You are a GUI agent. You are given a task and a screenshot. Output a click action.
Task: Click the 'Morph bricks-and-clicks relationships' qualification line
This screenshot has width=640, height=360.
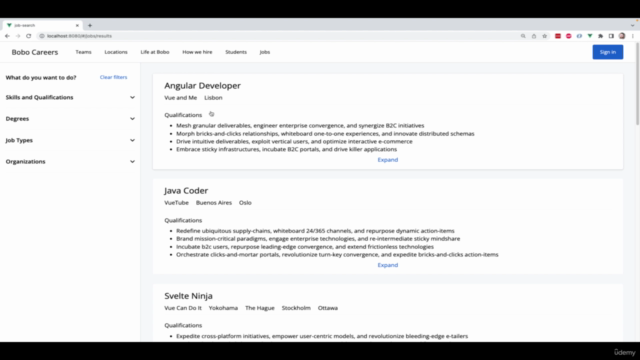[325, 134]
